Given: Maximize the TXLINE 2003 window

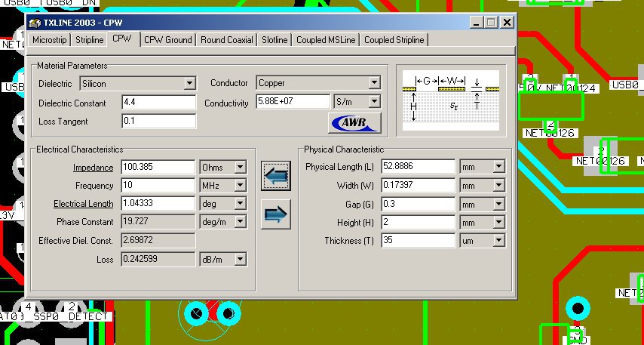Looking at the screenshot, I should point(491,23).
